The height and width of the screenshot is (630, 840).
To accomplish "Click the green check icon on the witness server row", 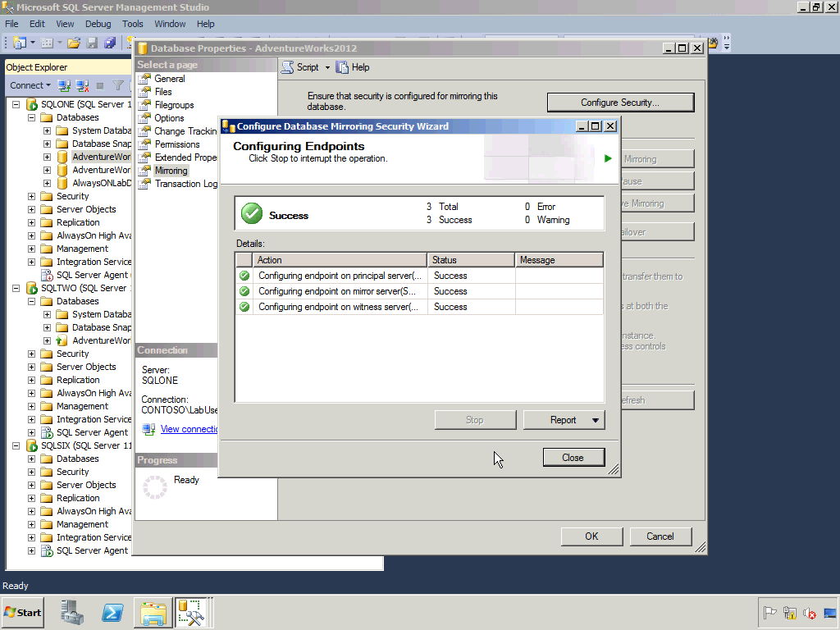I will (244, 307).
